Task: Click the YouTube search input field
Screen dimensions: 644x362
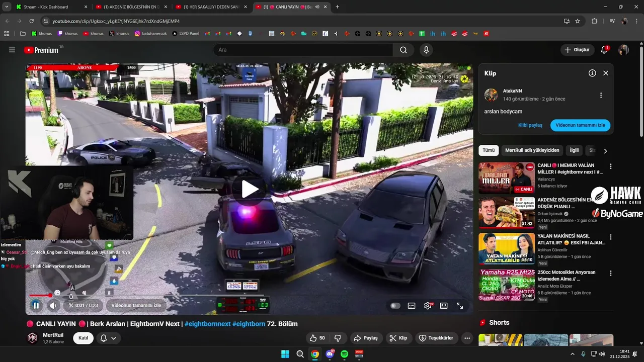Action: (x=303, y=50)
